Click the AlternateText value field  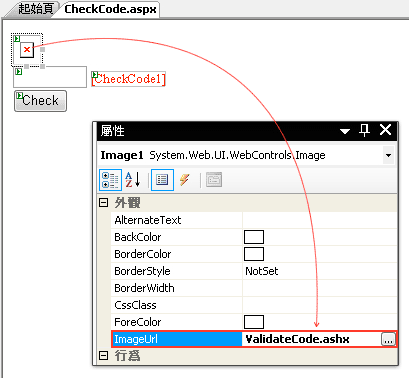point(319,220)
